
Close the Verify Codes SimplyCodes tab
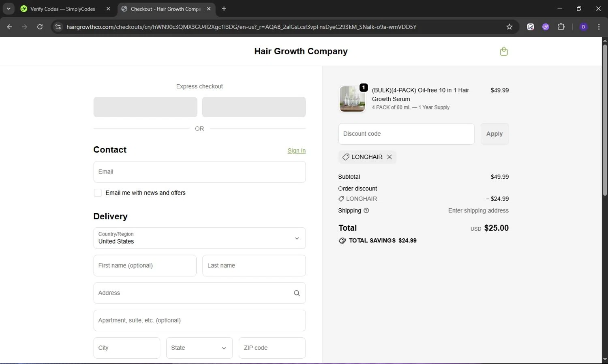click(108, 9)
